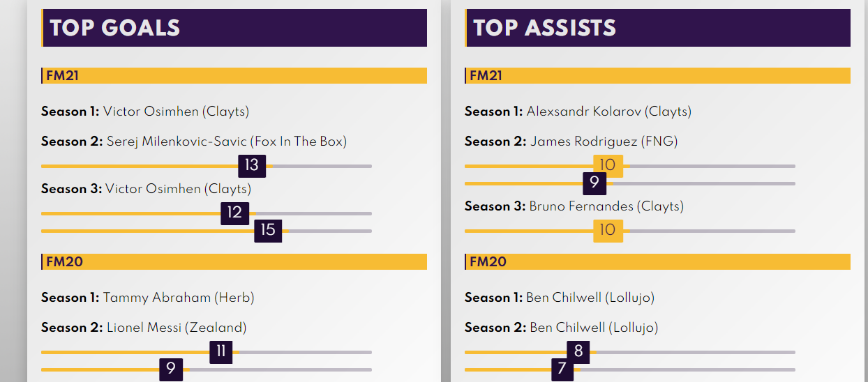The image size is (868, 382).
Task: Select the yellow 10 handle below Bruno Fernandes
Action: coord(608,230)
